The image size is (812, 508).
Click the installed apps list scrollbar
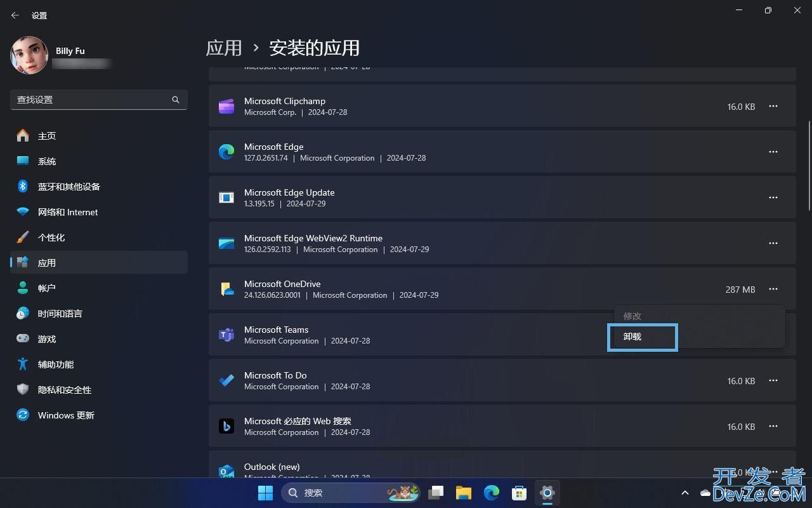tap(809, 165)
